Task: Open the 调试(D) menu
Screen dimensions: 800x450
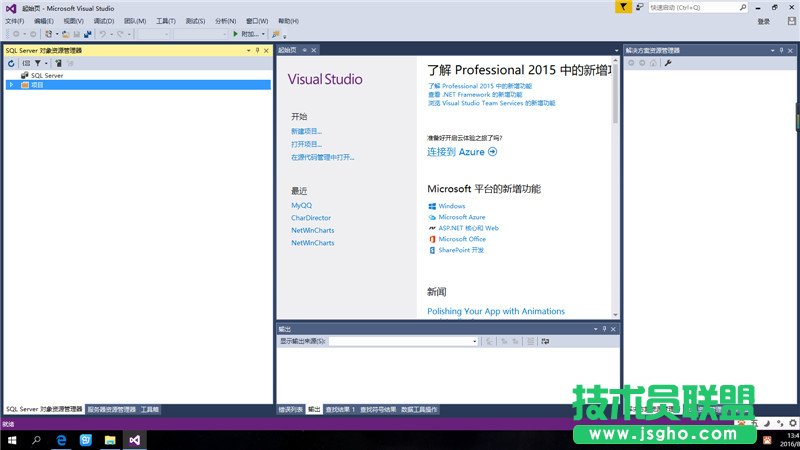Action: pyautogui.click(x=104, y=21)
